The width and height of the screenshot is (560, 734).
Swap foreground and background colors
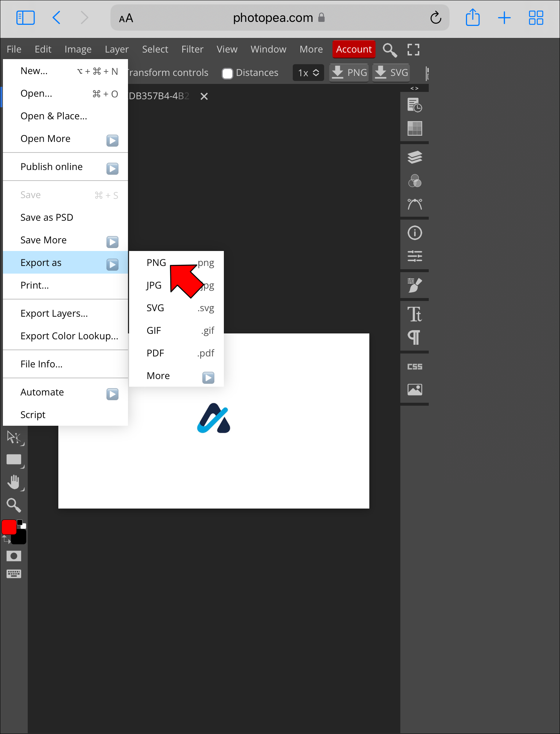click(x=6, y=539)
